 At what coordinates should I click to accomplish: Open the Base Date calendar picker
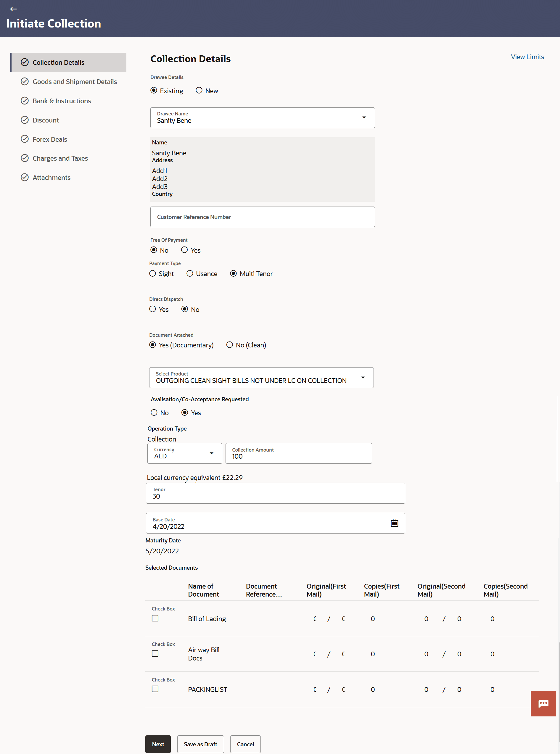coord(394,523)
